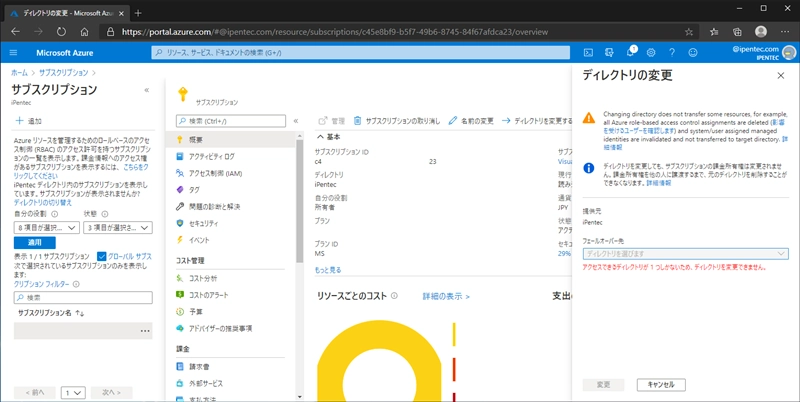Open the feedback smiley icon
Viewport: 800px width, 402px height.
coord(692,52)
